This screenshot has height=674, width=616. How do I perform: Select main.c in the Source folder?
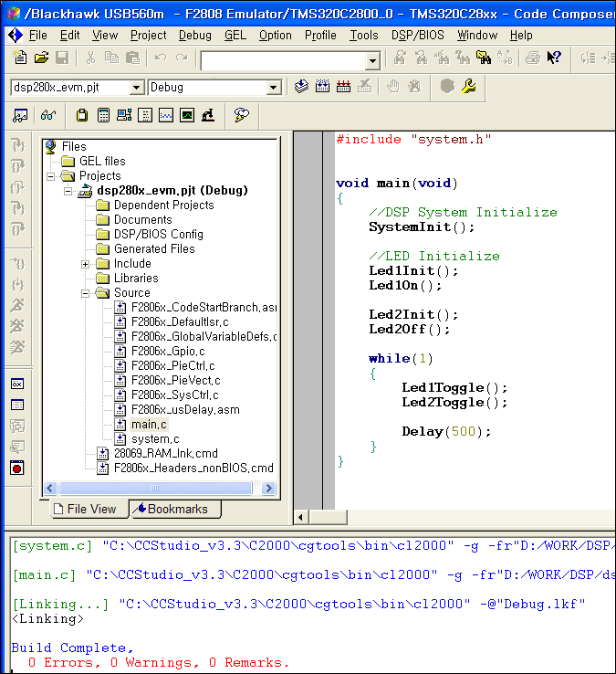coord(149,425)
